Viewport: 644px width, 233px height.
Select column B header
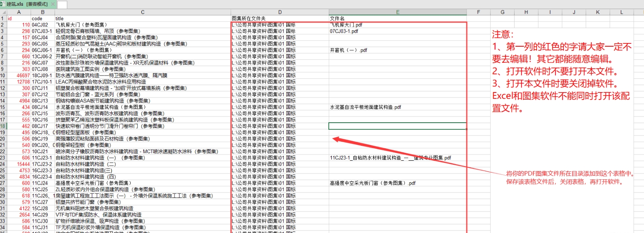43,12
